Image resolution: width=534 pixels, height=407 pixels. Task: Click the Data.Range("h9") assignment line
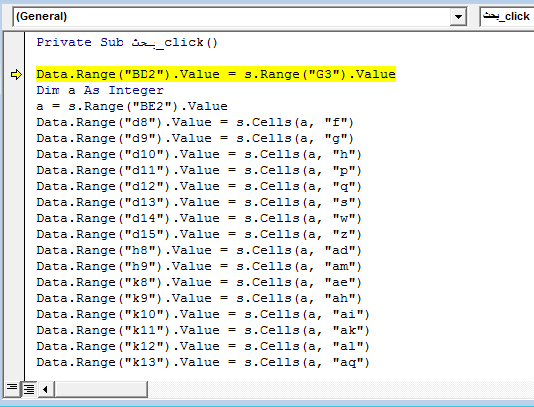199,266
